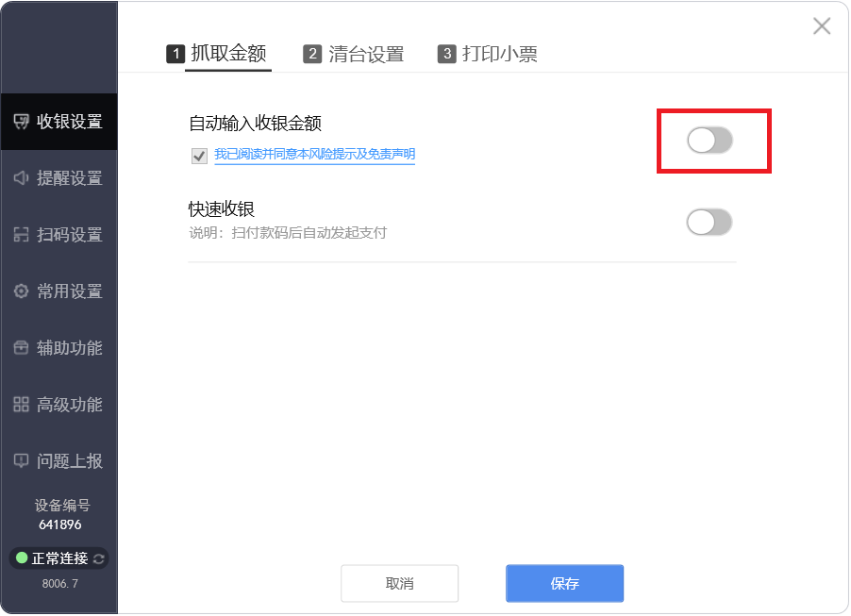This screenshot has height=616, width=851.
Task: Turn on the 快速收银 switch
Action: point(709,223)
